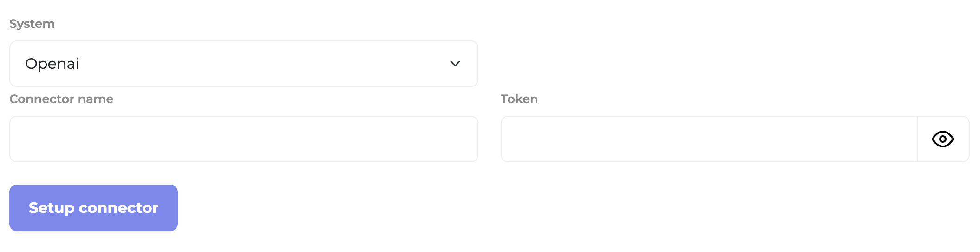Place cursor in the empty Token box
The width and height of the screenshot is (980, 252).
pos(709,139)
